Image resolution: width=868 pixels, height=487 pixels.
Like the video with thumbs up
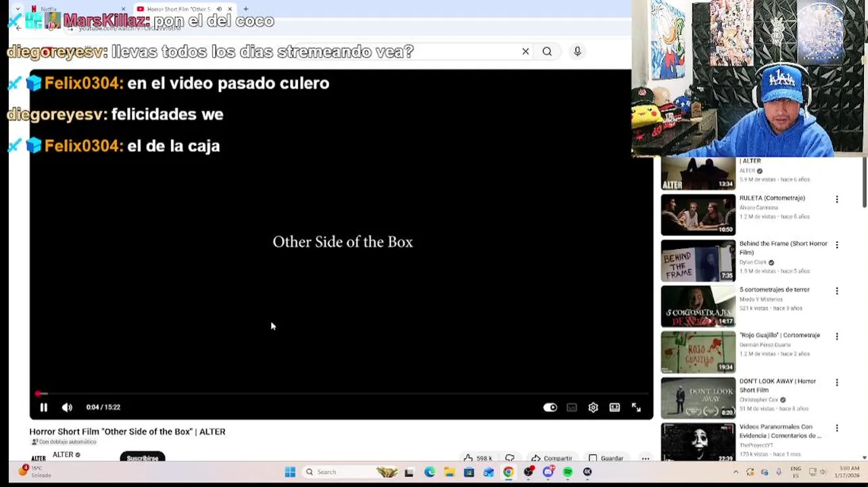(477, 458)
